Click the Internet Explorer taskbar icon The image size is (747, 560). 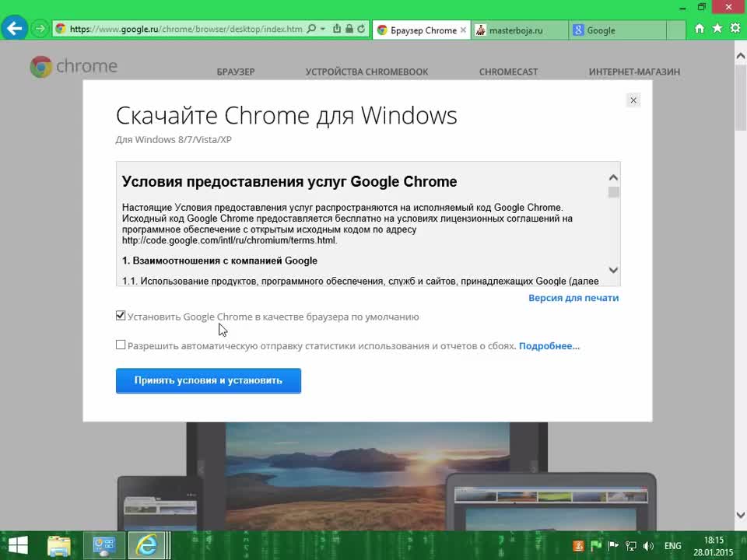pyautogui.click(x=147, y=546)
